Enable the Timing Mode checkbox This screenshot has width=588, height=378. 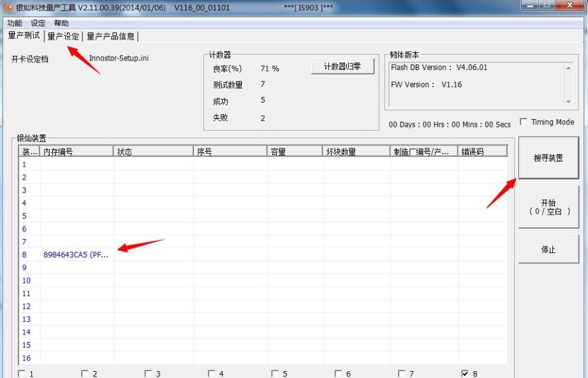524,122
